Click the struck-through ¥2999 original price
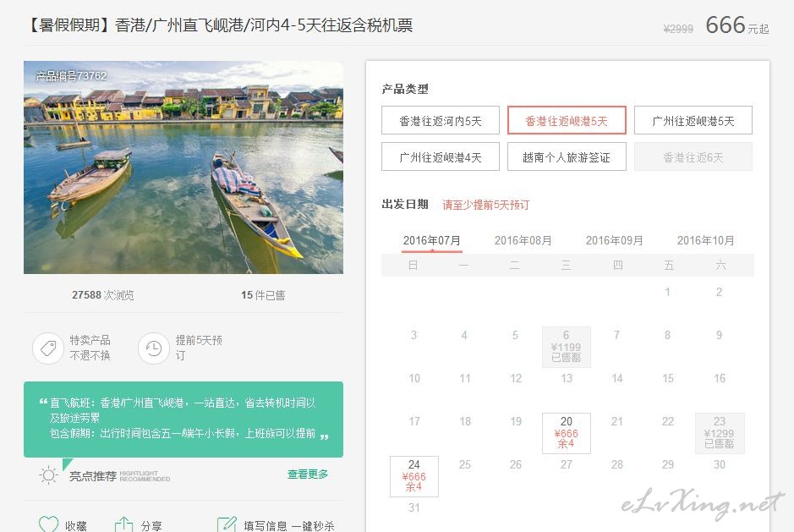Image resolution: width=794 pixels, height=532 pixels. [x=678, y=29]
